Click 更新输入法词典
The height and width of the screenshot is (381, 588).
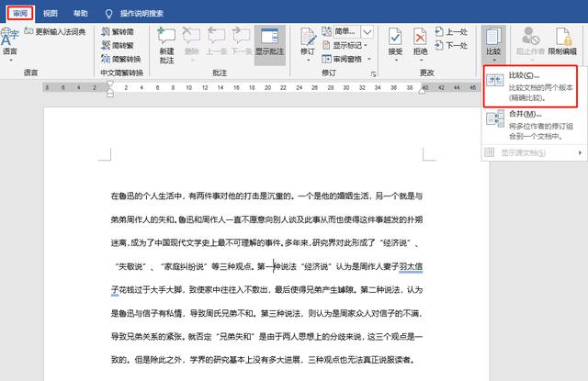(x=55, y=31)
